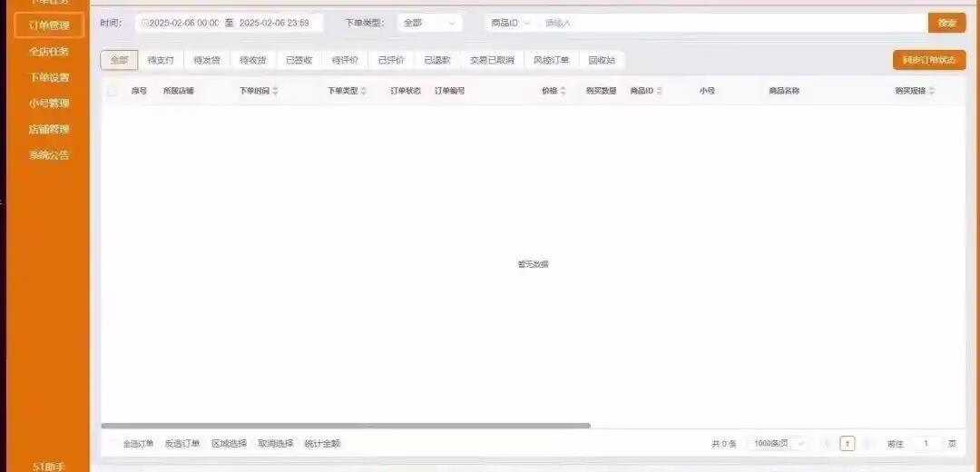This screenshot has height=472, width=980.
Task: Click the calendar icon in date field
Action: (144, 23)
